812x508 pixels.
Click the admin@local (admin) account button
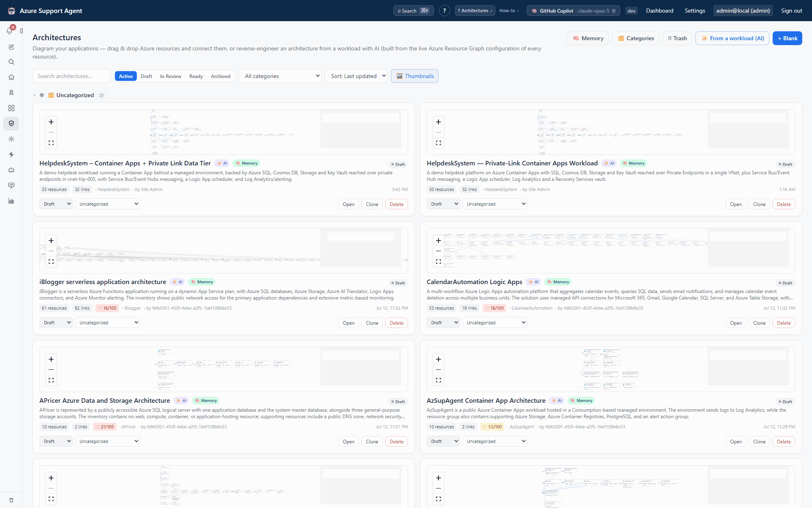click(743, 11)
